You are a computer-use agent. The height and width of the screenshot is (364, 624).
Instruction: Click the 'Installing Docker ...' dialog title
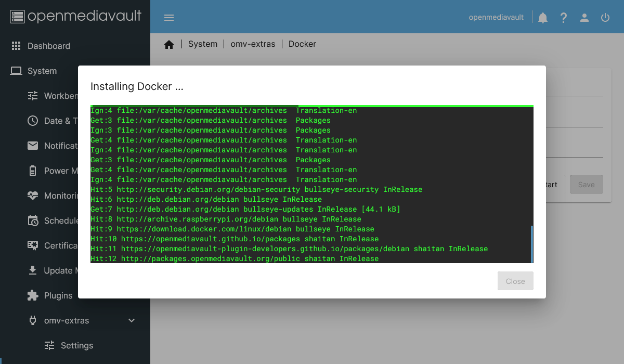(x=137, y=86)
